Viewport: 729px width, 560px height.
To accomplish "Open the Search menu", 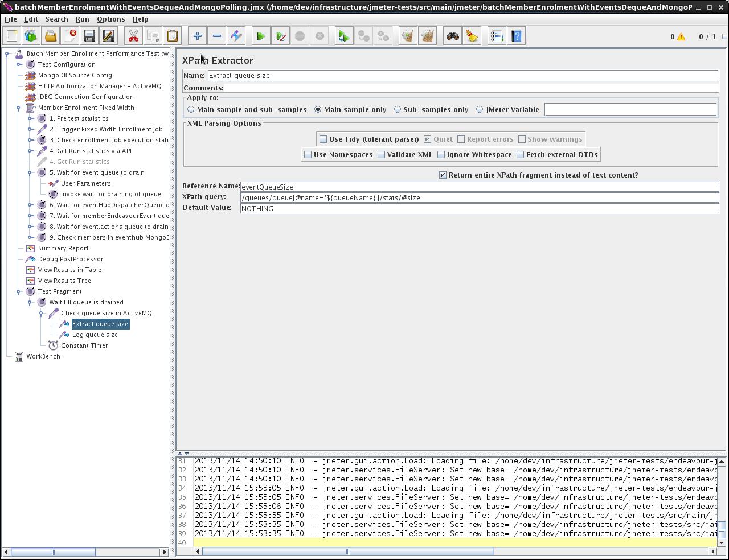I will coord(56,19).
